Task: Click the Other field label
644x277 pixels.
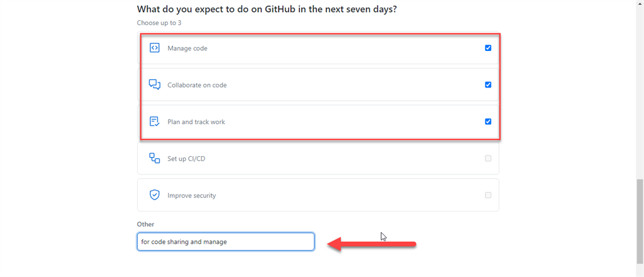Action: [145, 224]
